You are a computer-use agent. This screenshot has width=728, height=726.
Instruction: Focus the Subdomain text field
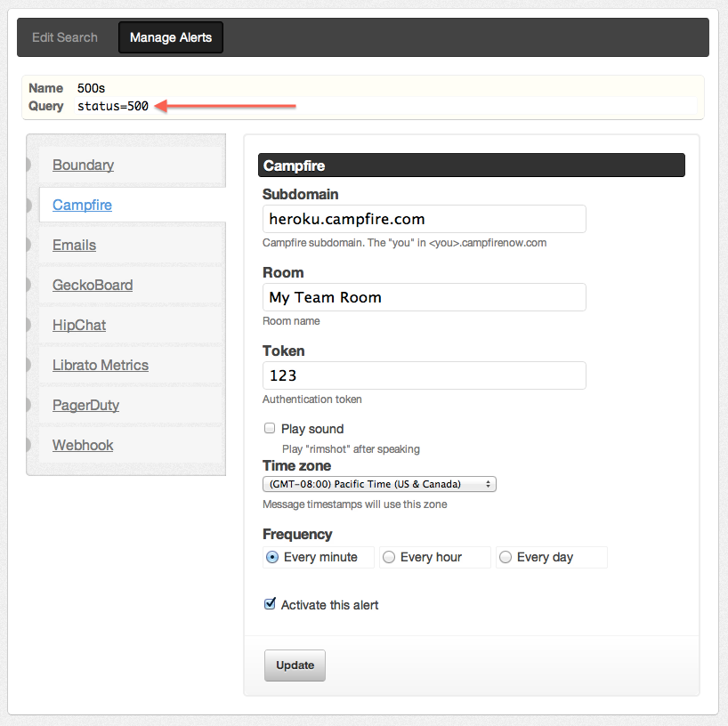pos(425,219)
